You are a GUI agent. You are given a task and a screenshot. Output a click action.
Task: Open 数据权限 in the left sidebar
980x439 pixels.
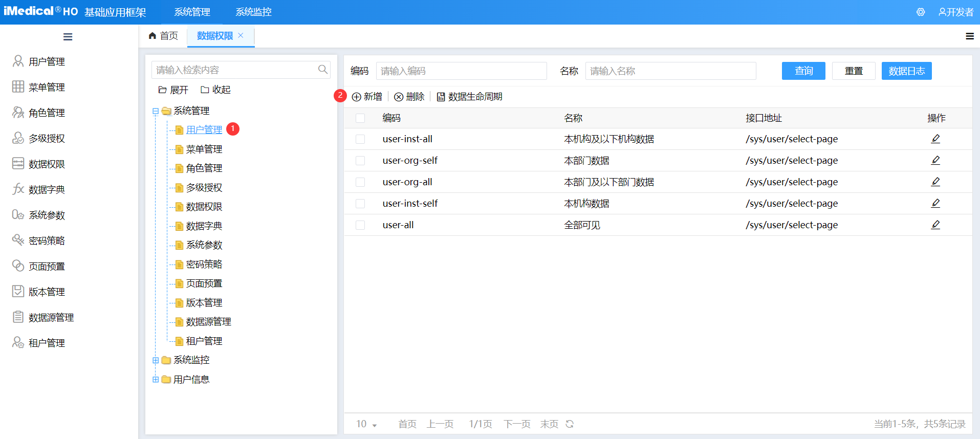coord(39,164)
